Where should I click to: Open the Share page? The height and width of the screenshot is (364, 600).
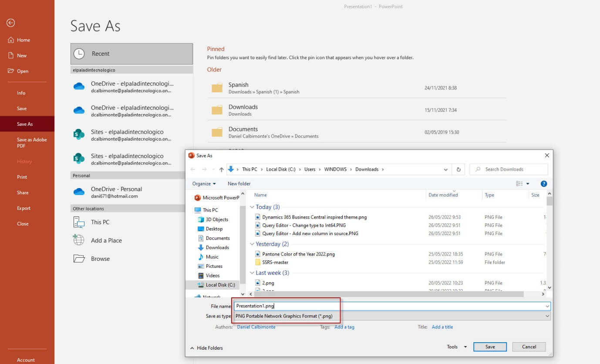(x=23, y=193)
